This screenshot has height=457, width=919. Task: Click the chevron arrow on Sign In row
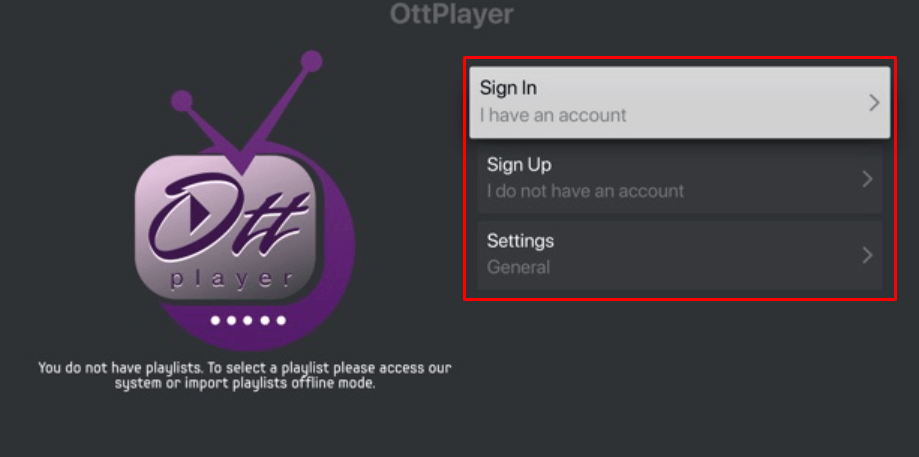tap(874, 102)
